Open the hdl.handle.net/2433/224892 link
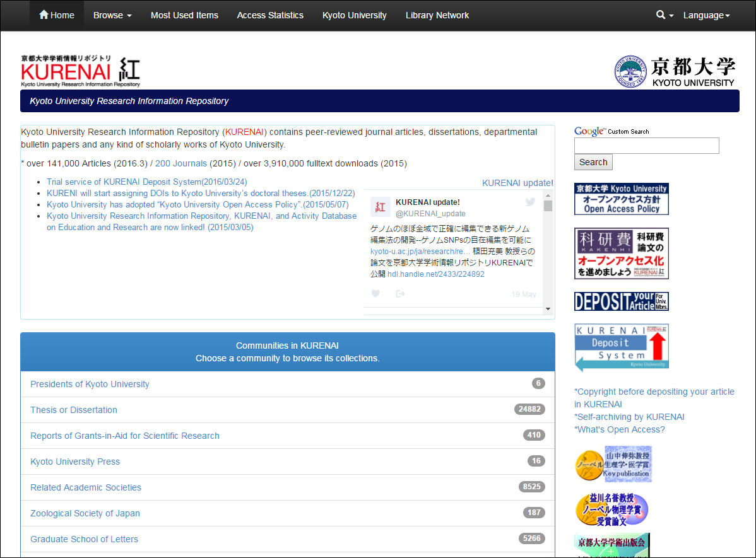 click(436, 274)
